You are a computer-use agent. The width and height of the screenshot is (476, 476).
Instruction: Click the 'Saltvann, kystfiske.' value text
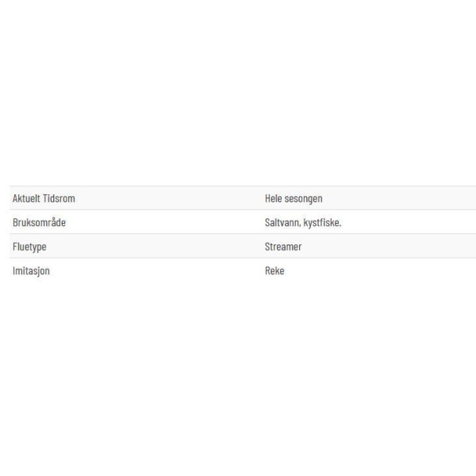tap(302, 223)
